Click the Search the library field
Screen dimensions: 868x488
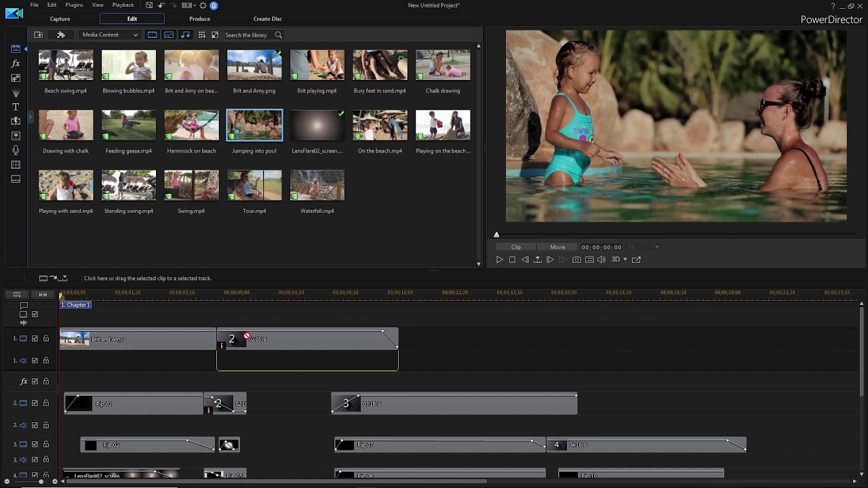click(x=254, y=35)
